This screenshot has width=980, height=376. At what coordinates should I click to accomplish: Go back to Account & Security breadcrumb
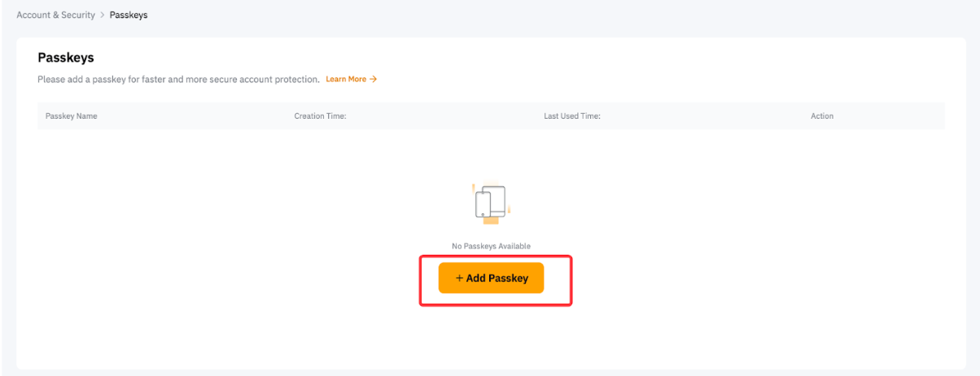(x=55, y=15)
